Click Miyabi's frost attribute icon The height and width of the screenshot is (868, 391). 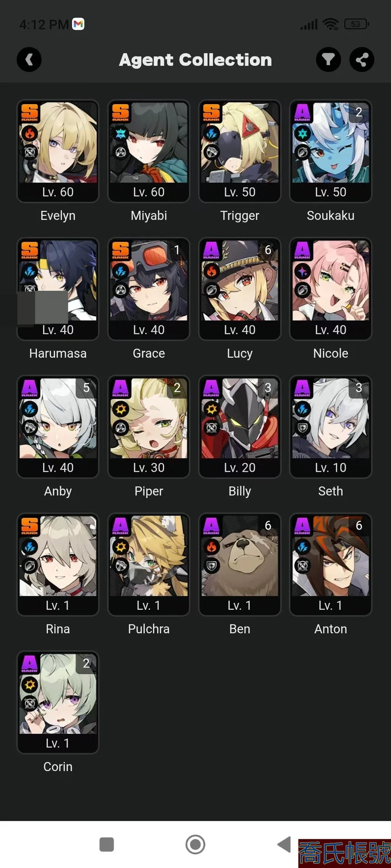tap(121, 133)
